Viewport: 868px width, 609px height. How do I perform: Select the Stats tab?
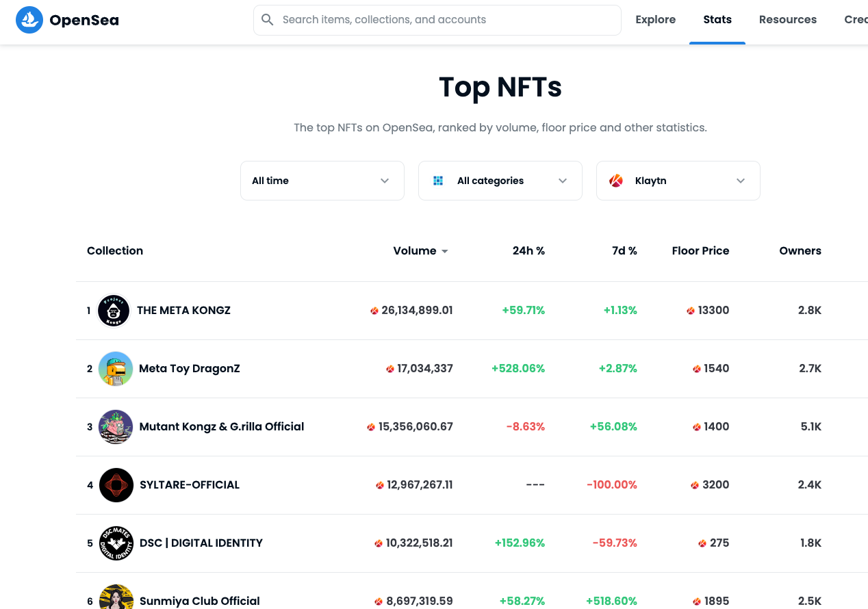pos(717,20)
